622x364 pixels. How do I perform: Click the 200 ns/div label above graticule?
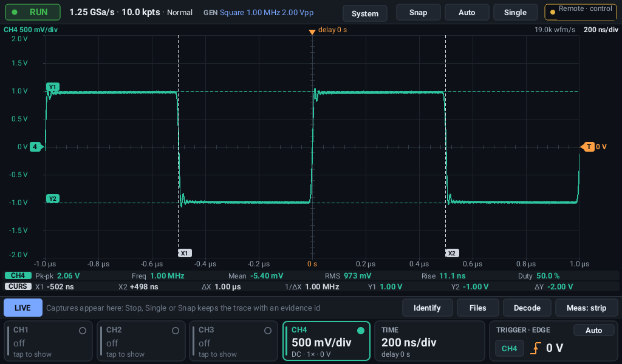pos(601,30)
